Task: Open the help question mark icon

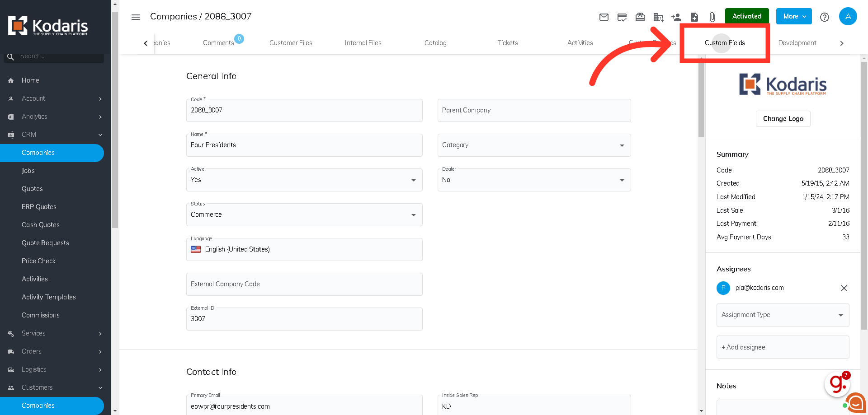Action: click(825, 17)
